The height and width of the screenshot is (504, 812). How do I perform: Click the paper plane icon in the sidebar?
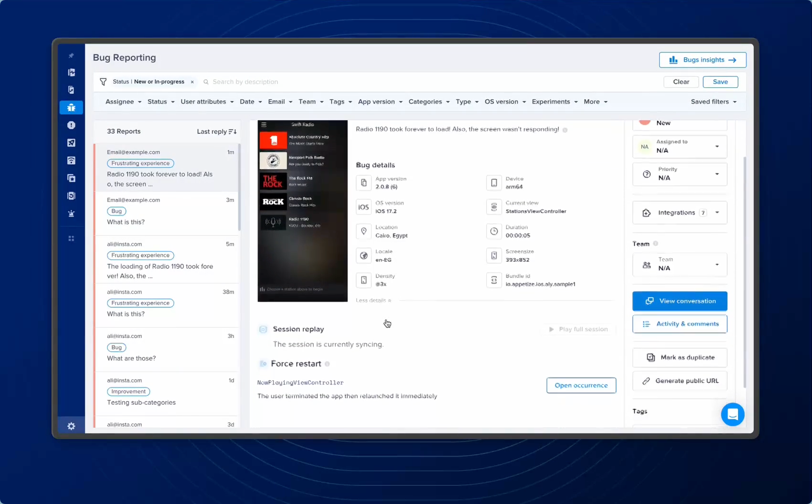click(71, 143)
